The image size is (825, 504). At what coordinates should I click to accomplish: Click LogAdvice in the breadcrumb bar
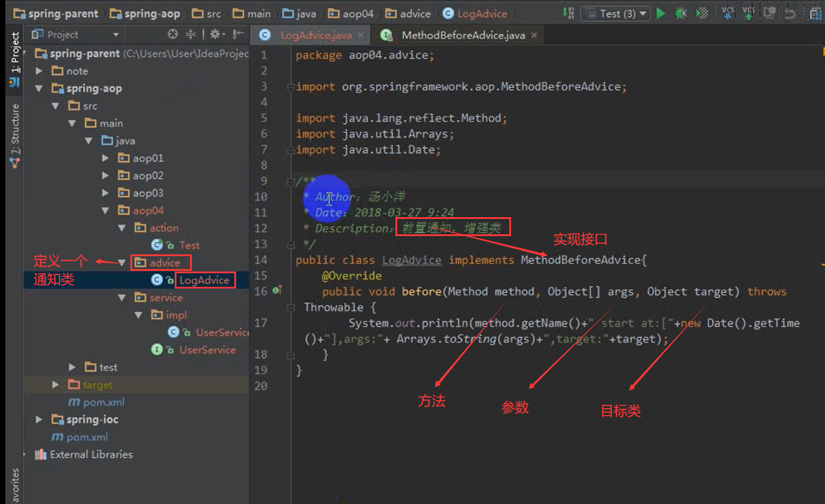pos(475,13)
